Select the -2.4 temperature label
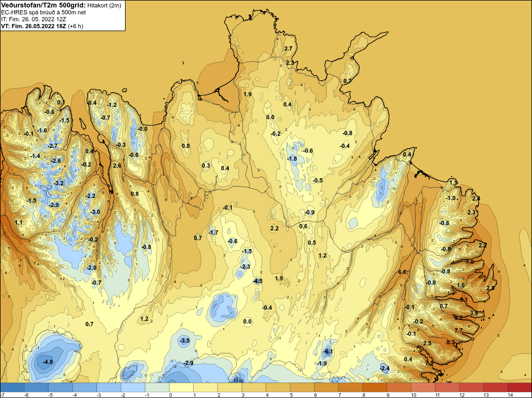The image size is (532, 398). click(x=385, y=369)
